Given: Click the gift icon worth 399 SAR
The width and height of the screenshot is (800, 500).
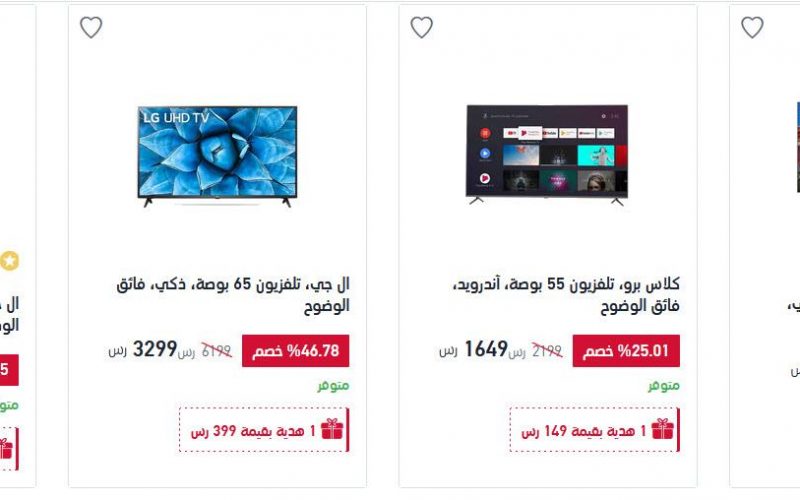Looking at the screenshot, I should [x=332, y=429].
